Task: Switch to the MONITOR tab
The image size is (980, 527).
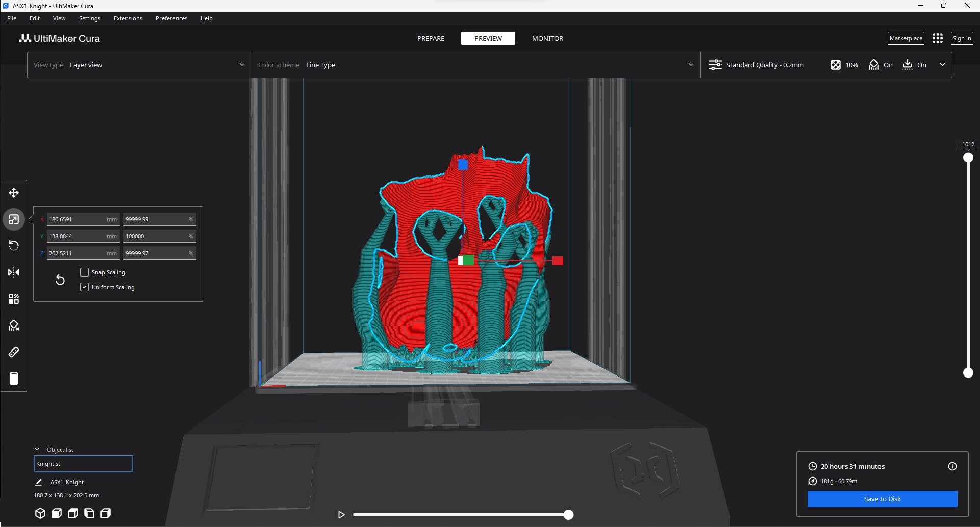Action: click(x=547, y=38)
